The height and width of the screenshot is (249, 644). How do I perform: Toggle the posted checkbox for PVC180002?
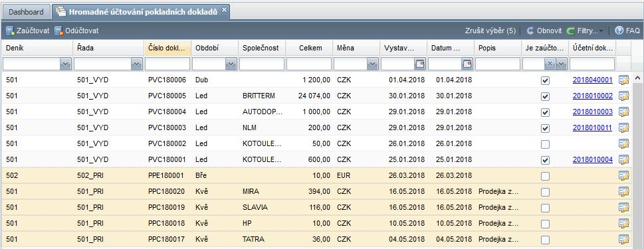545,144
